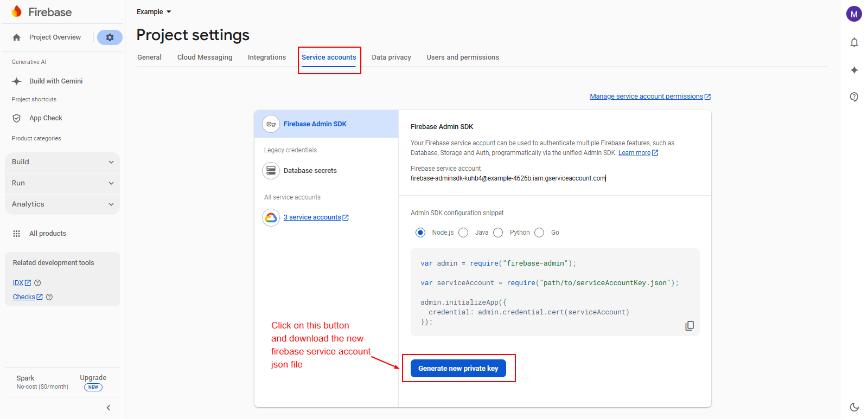Click the code snippet block
868x419 pixels.
(555, 292)
